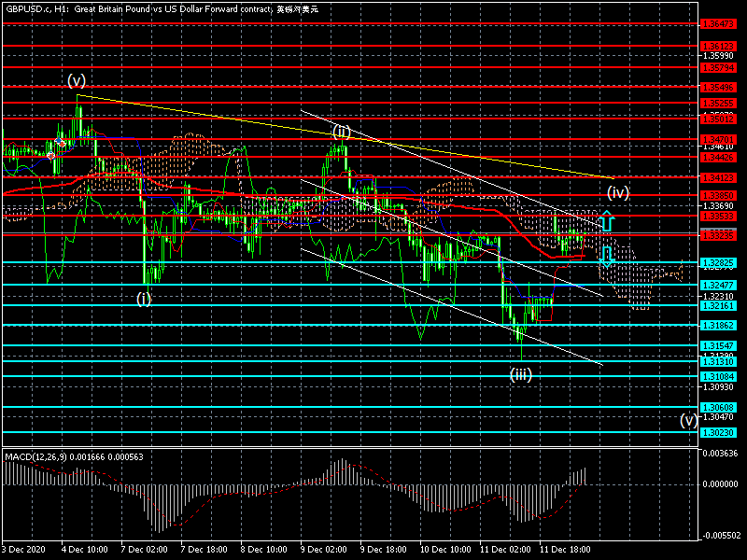The image size is (747, 560).
Task: Click the 11 Dec 18:00 time label
Action: [x=565, y=549]
